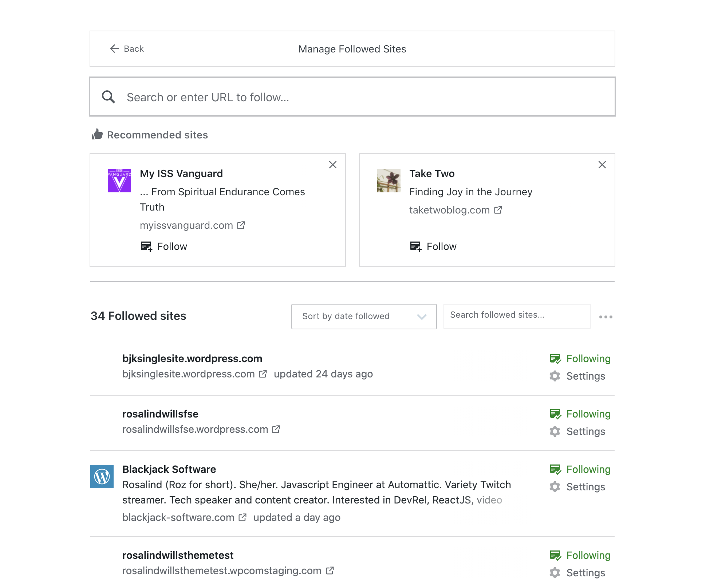Viewport: 702px width, 588px height.
Task: Dismiss the Take Two recommendation card
Action: point(602,165)
